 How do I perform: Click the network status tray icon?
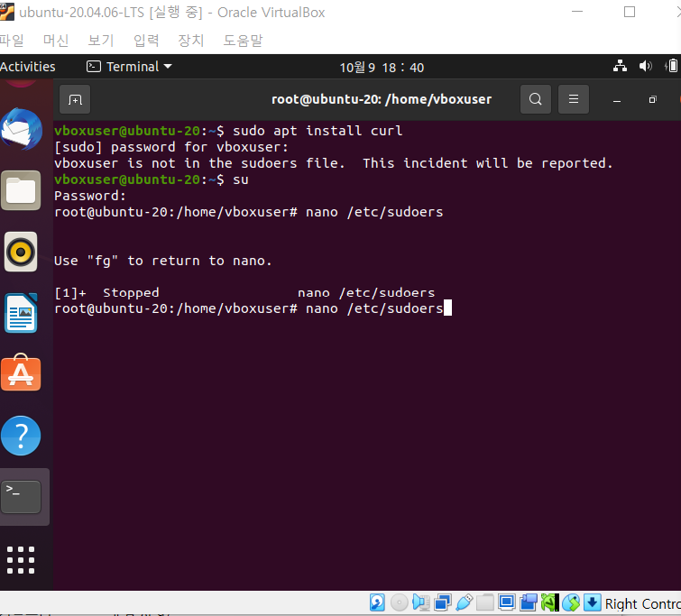pyautogui.click(x=620, y=66)
